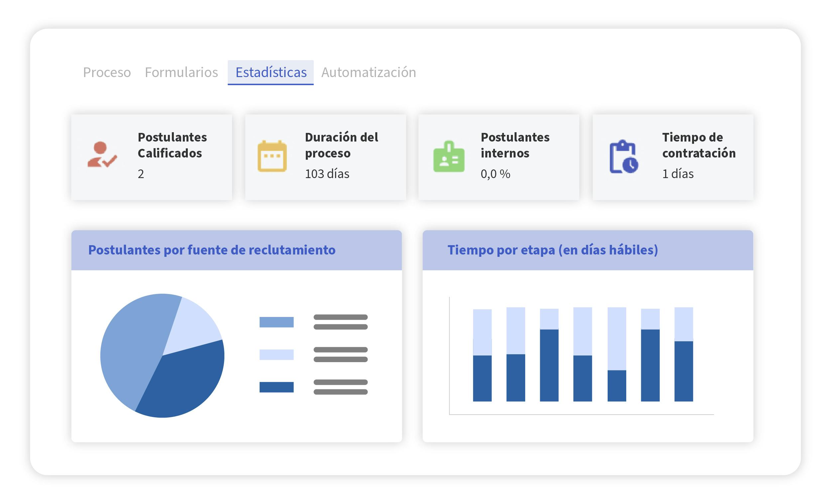Click the Postulantes por fuente de reclutamiento header

pos(212,250)
